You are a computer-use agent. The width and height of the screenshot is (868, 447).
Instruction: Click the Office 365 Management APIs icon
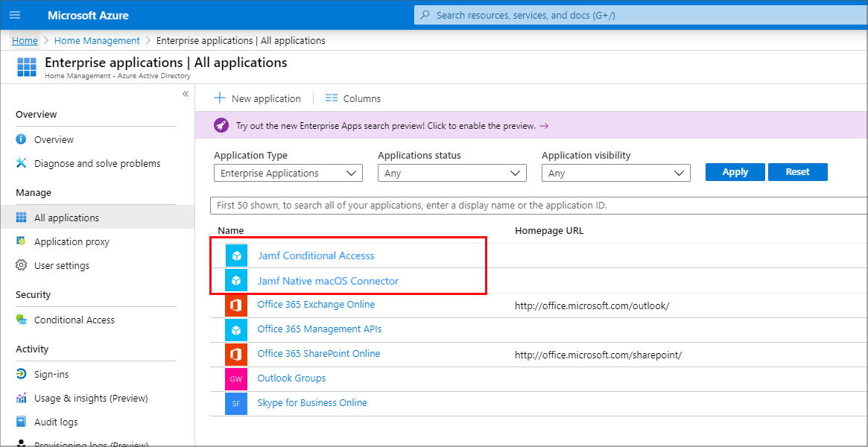point(236,330)
